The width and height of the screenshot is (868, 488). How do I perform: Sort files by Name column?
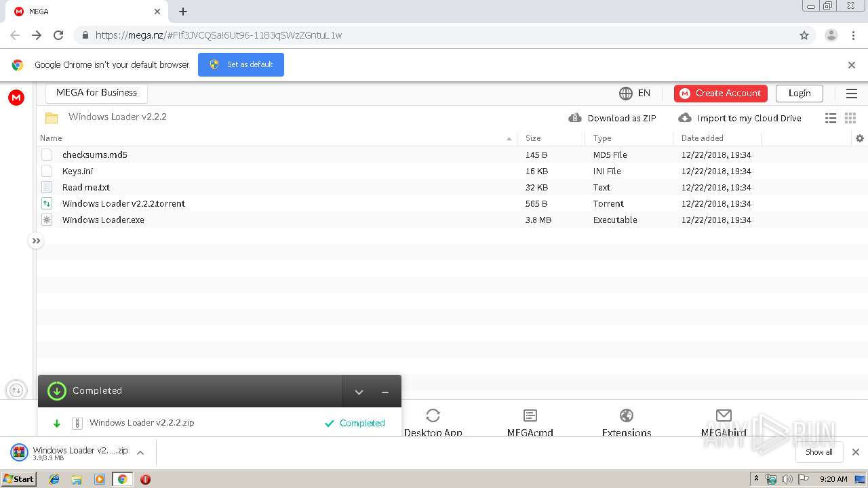click(51, 138)
